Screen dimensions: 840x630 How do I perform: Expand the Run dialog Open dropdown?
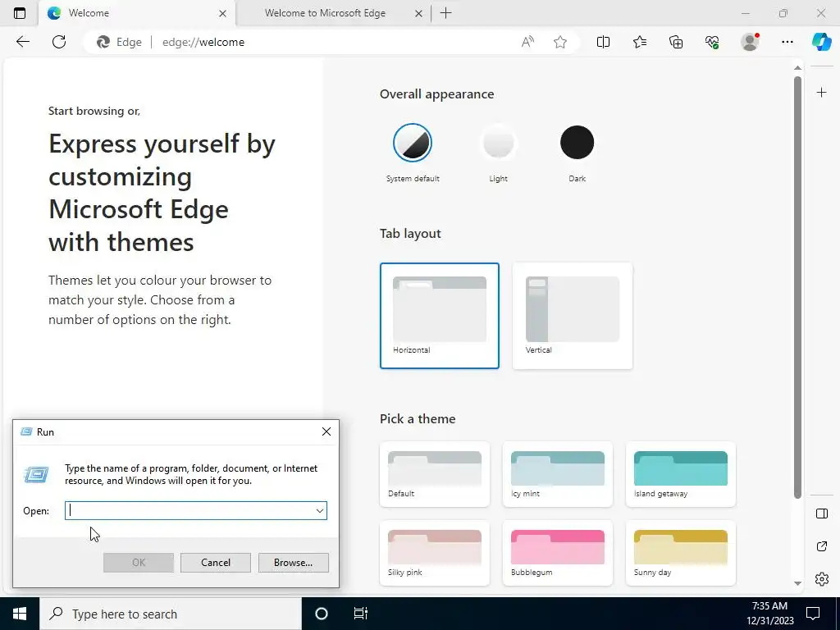pyautogui.click(x=320, y=511)
